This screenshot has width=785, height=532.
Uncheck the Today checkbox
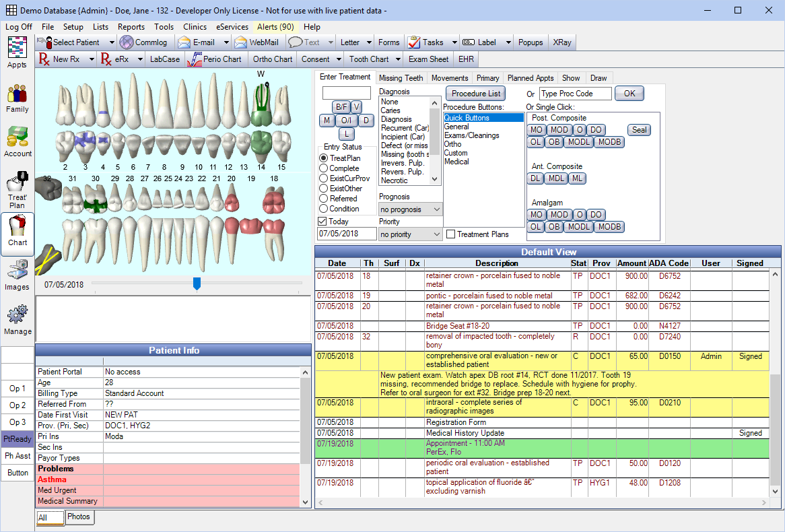323,221
